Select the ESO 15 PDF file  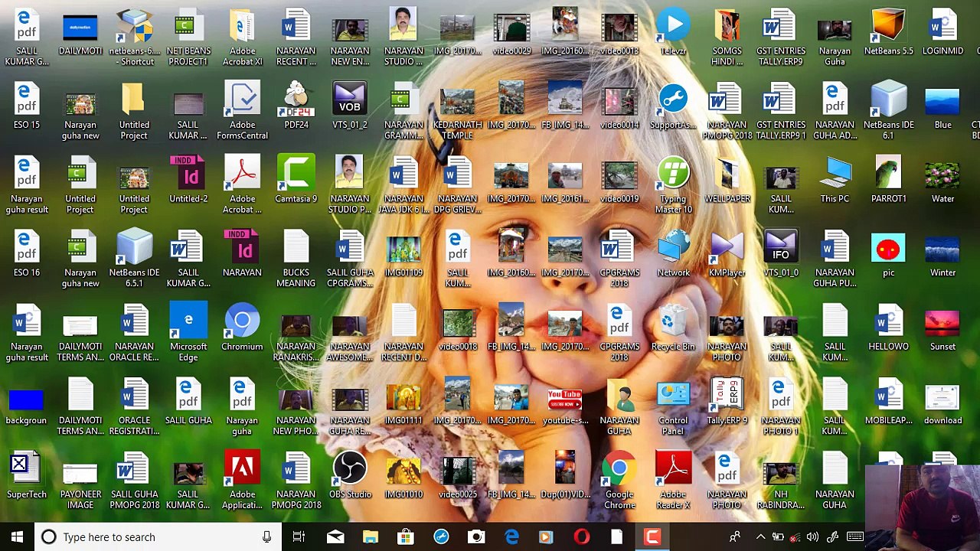(x=27, y=106)
